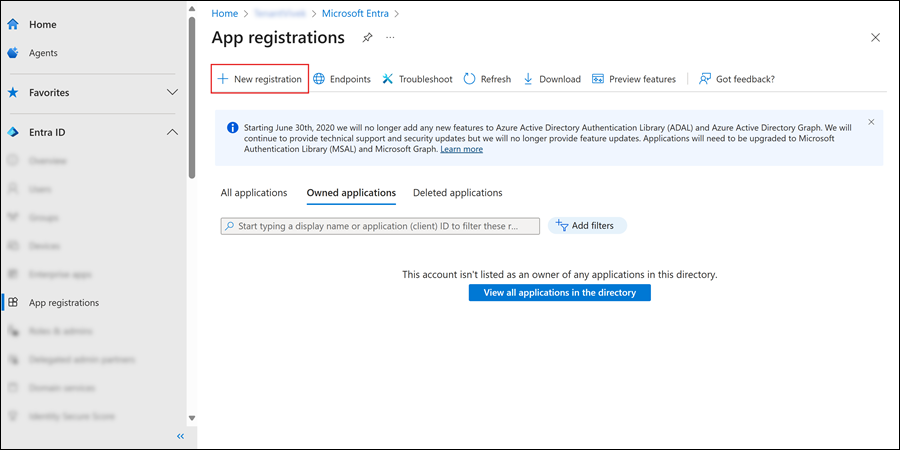Click Got feedback? in the toolbar
This screenshot has width=900, height=450.
[x=737, y=79]
